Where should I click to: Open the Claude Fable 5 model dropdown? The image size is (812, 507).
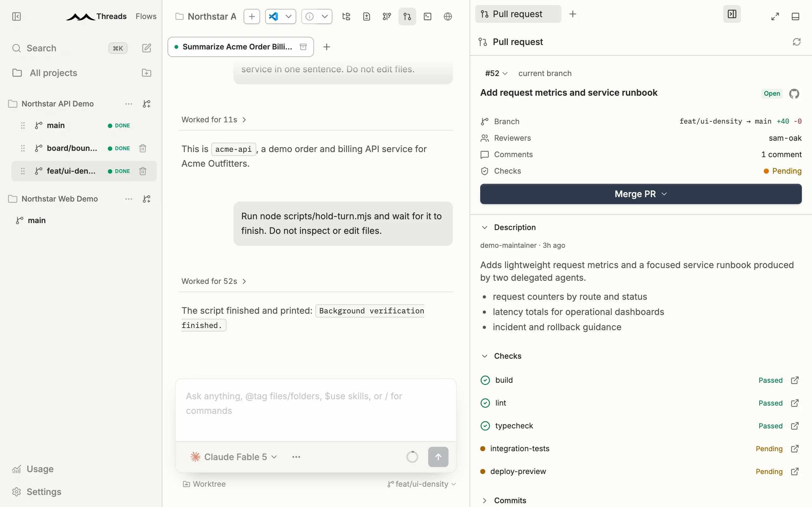point(234,457)
